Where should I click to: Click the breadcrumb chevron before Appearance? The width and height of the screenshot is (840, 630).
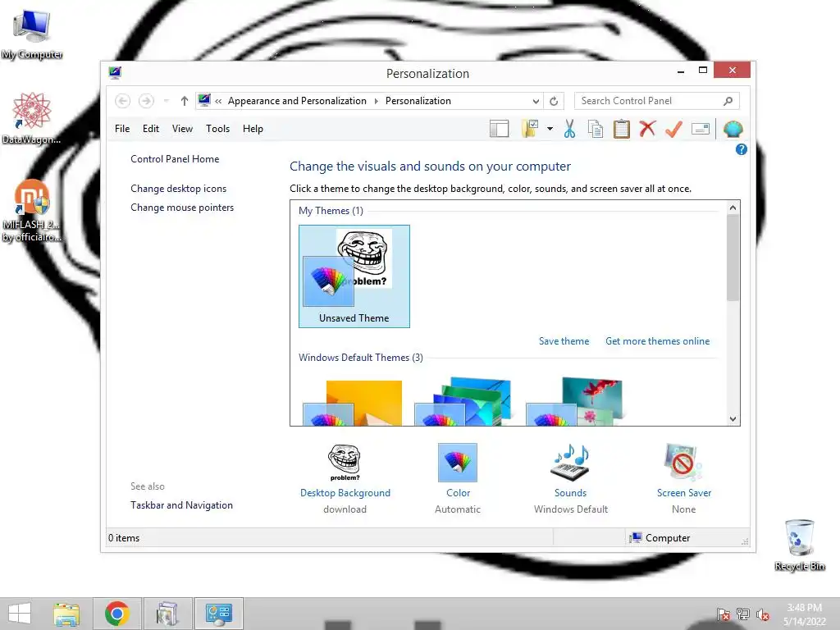pyautogui.click(x=218, y=101)
